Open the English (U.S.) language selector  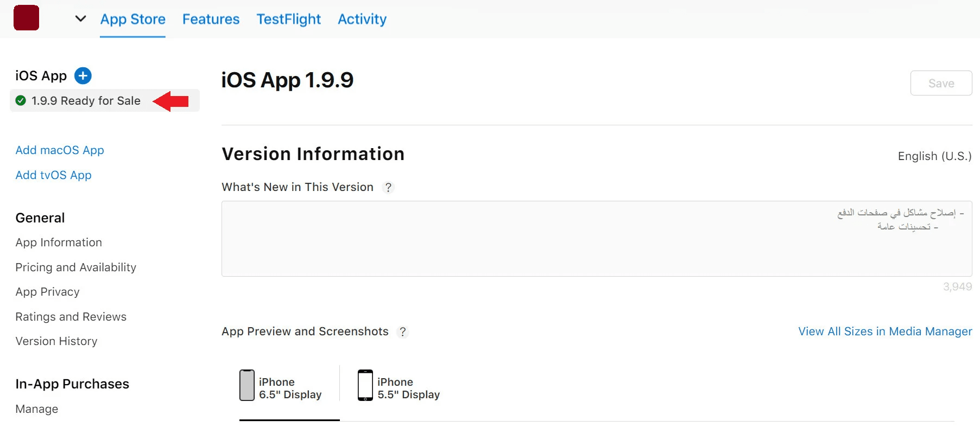(934, 156)
